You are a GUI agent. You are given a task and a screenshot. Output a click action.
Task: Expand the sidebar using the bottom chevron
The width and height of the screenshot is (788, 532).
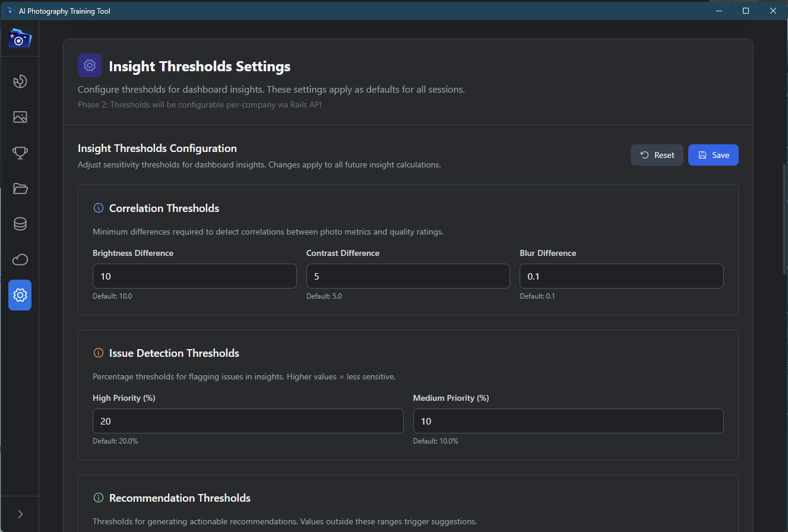coord(20,514)
